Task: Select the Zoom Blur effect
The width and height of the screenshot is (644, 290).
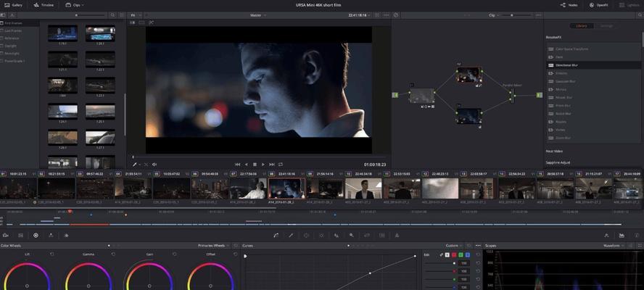Action: click(594, 138)
